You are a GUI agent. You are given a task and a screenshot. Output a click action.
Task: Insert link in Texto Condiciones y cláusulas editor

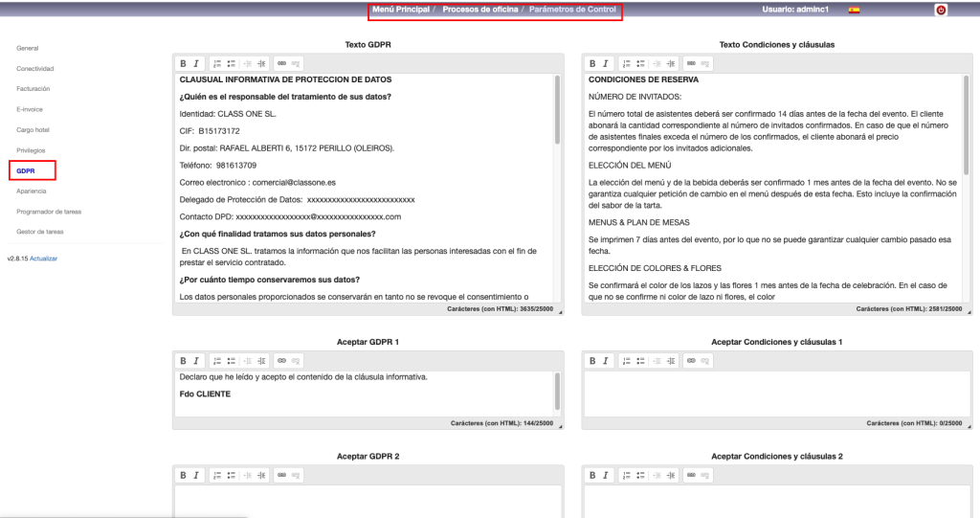coord(691,63)
